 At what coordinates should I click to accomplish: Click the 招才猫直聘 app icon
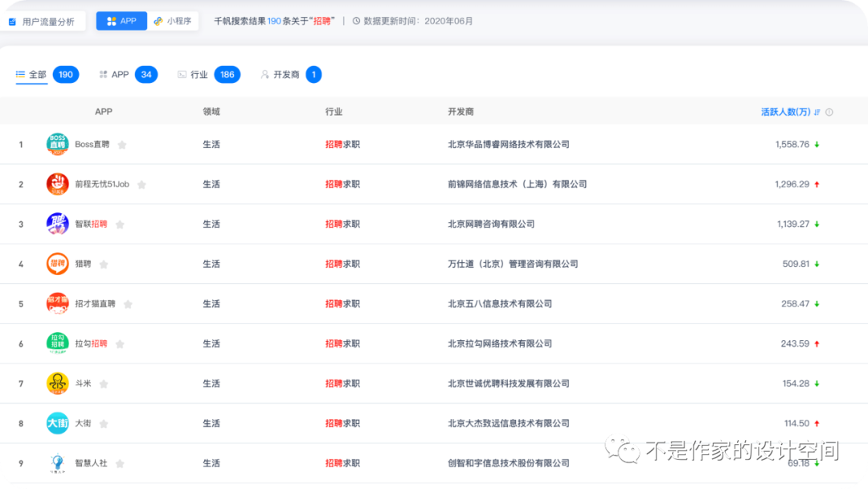pos(57,304)
